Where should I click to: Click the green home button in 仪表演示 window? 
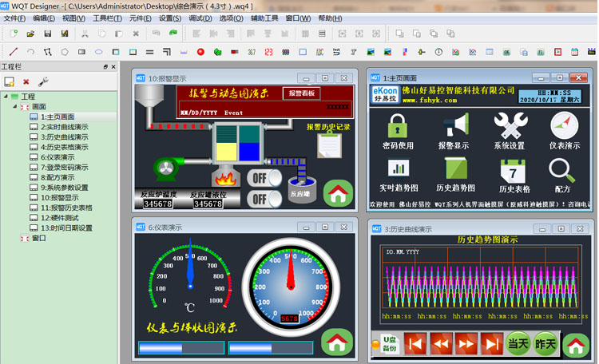point(337,341)
